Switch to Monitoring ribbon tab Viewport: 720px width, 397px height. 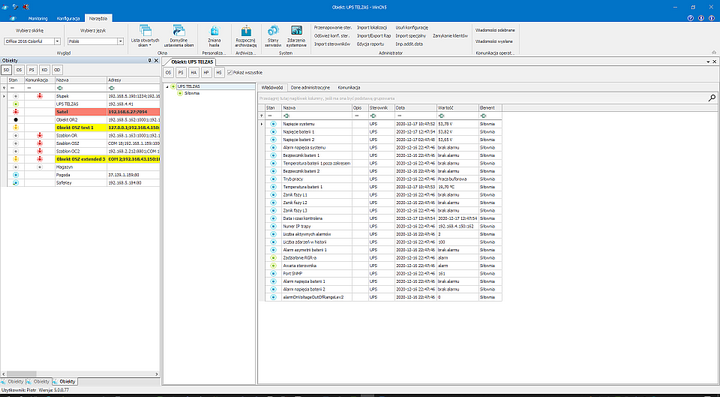[x=38, y=18]
